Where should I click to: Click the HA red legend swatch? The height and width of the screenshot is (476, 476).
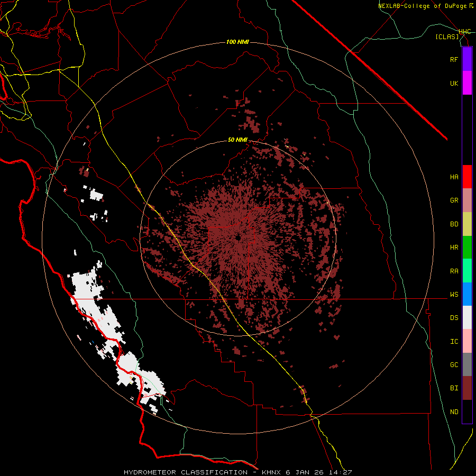pyautogui.click(x=467, y=177)
